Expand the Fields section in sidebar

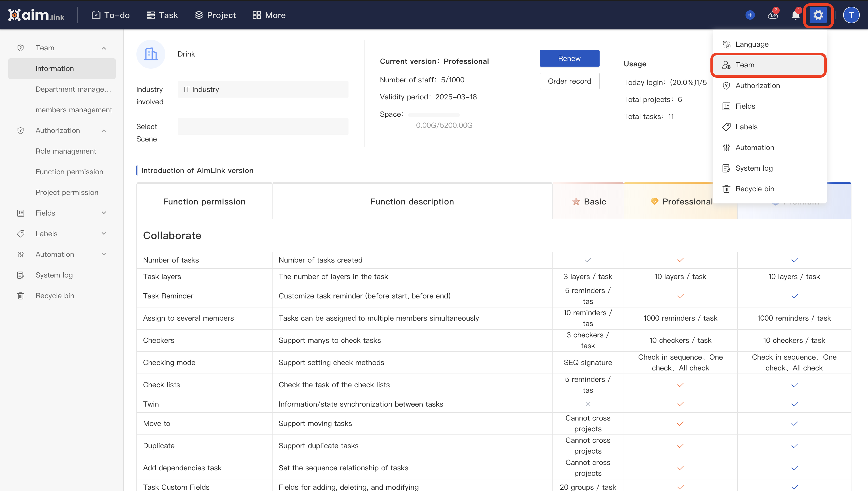pos(104,213)
